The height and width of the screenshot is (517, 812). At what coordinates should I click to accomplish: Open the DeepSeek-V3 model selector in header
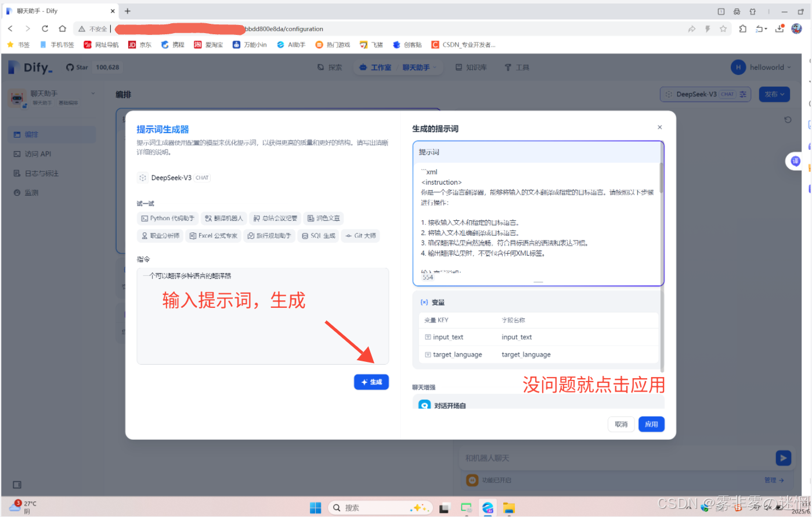pyautogui.click(x=706, y=94)
